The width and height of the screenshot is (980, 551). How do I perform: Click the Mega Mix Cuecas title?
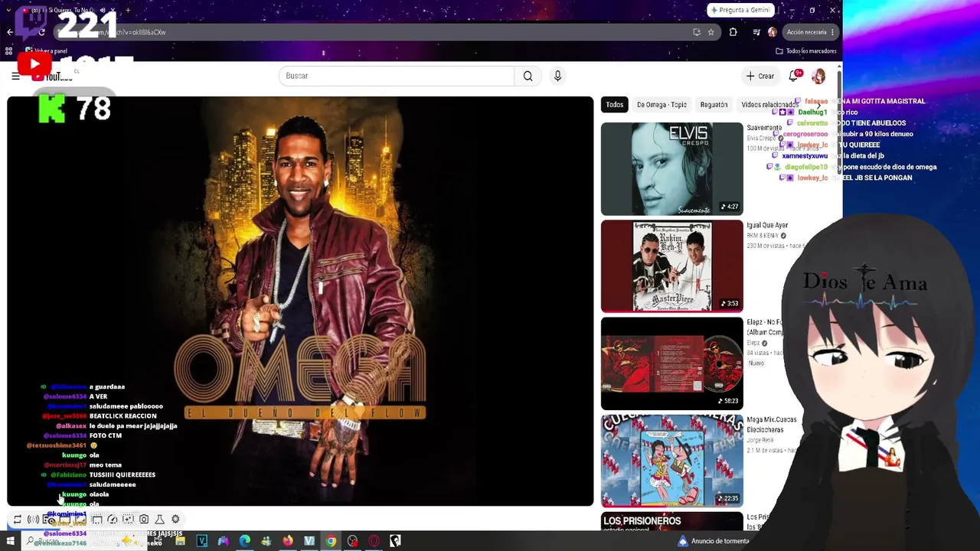point(772,424)
